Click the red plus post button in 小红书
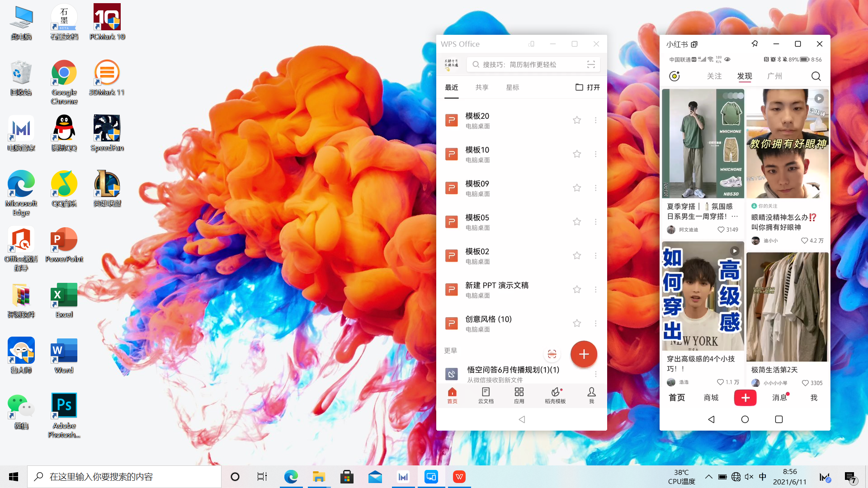Image resolution: width=868 pixels, height=488 pixels. click(x=745, y=398)
